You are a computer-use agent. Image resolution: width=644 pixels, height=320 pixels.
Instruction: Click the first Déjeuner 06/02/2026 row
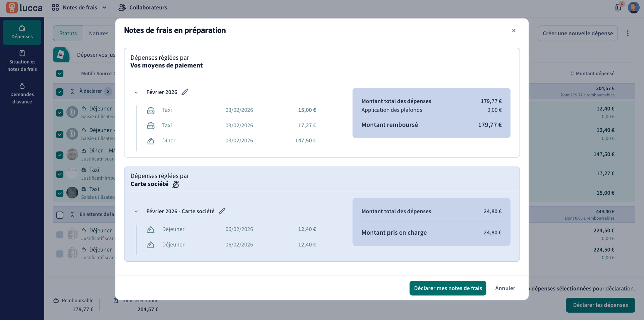(x=231, y=229)
